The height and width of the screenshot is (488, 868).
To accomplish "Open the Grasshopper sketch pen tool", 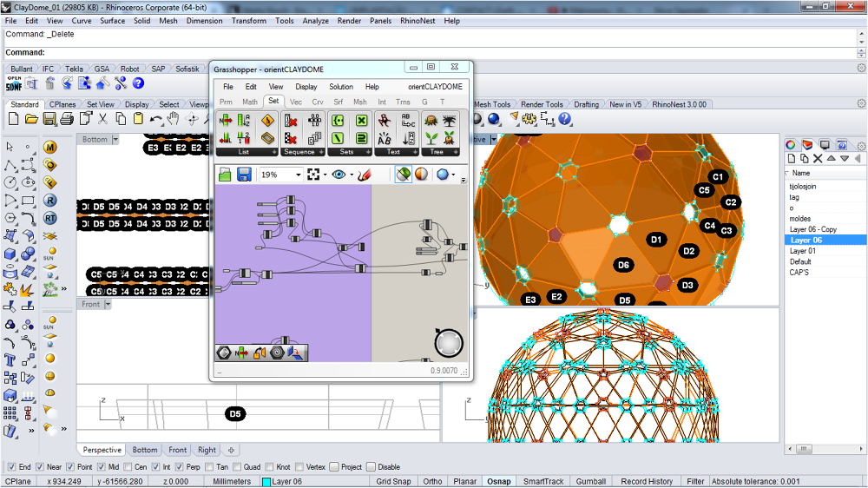I will [x=365, y=175].
